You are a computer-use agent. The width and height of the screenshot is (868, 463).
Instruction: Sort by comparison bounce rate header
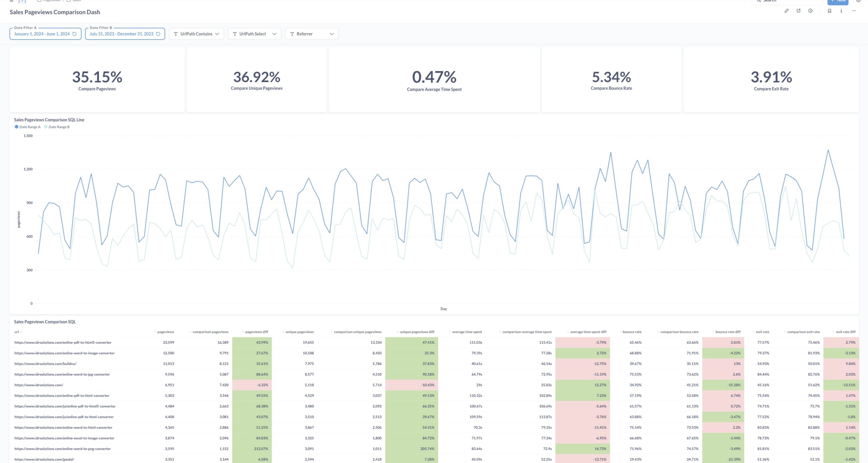678,332
